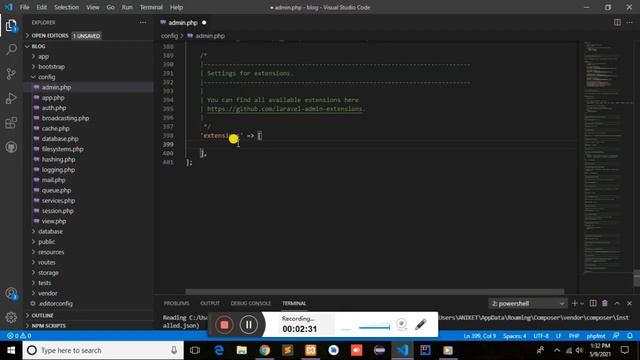Screen dimensions: 640x360
Task: Open database.php in file tree
Action: (x=60, y=139)
